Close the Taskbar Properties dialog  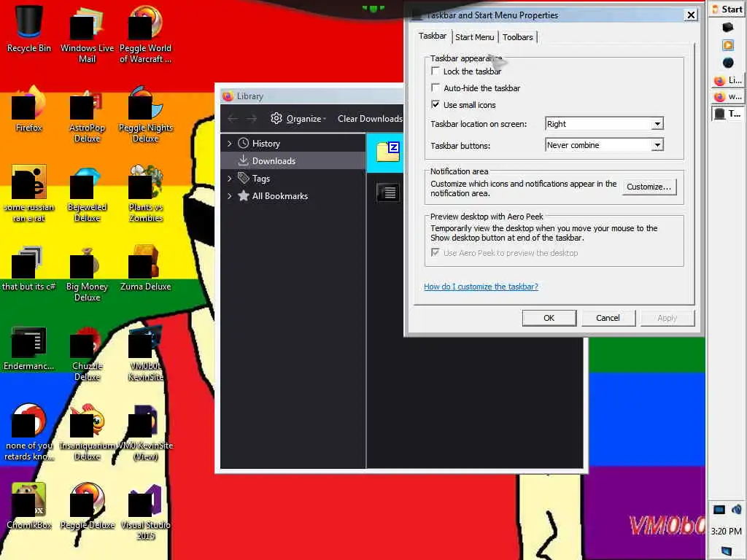(691, 15)
